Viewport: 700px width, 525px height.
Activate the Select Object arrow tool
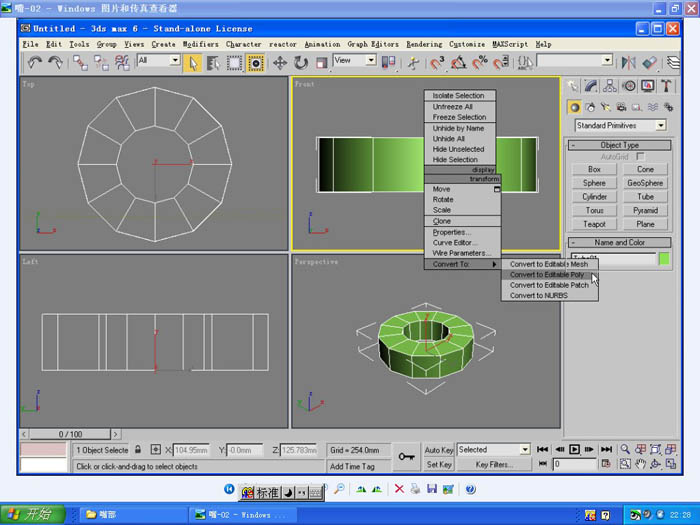192,62
